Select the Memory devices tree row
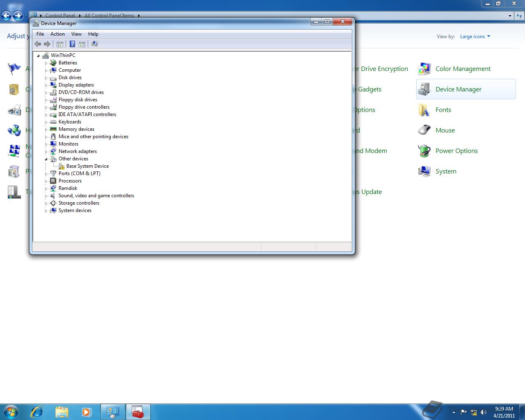The width and height of the screenshot is (525, 420). [76, 129]
